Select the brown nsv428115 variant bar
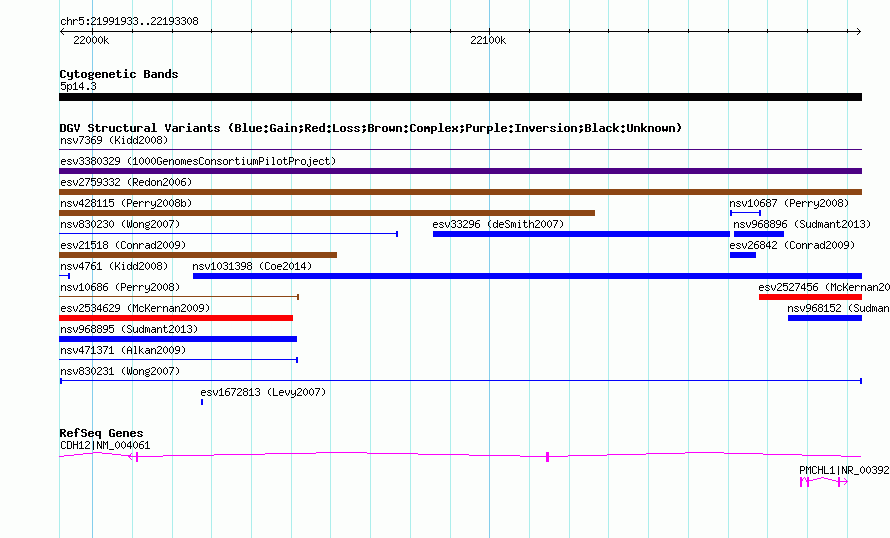Image resolution: width=890 pixels, height=538 pixels. (327, 213)
